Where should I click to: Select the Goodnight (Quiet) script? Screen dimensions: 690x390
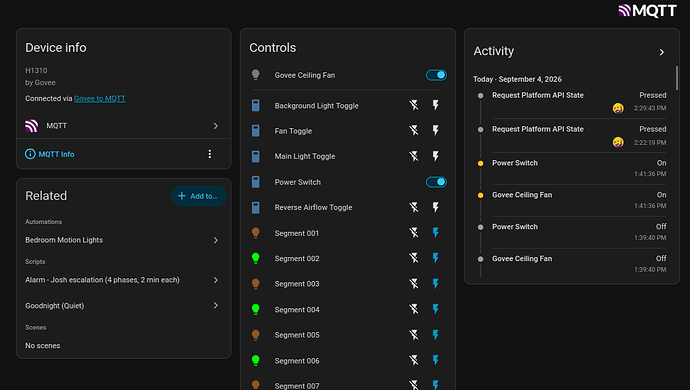tap(55, 305)
